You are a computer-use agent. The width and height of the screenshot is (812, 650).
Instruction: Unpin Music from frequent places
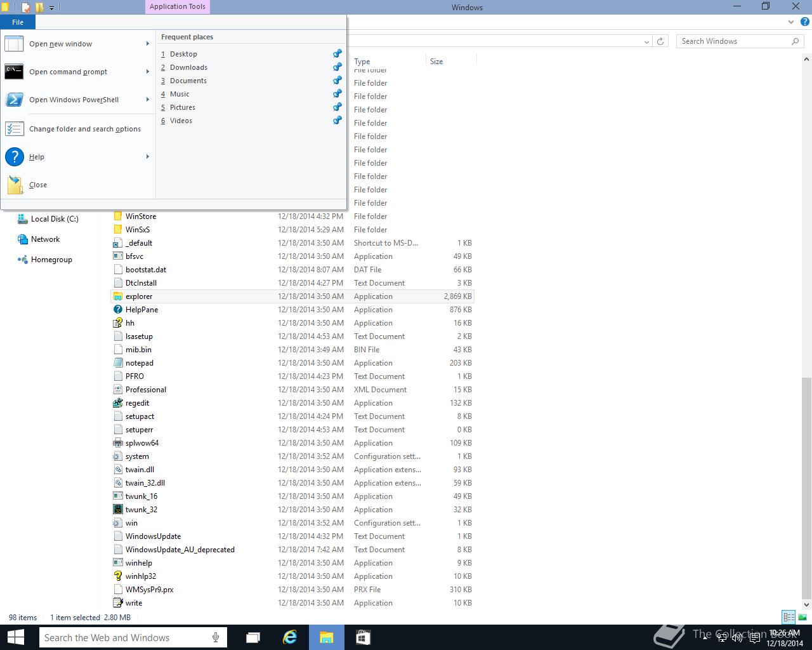[x=337, y=94]
